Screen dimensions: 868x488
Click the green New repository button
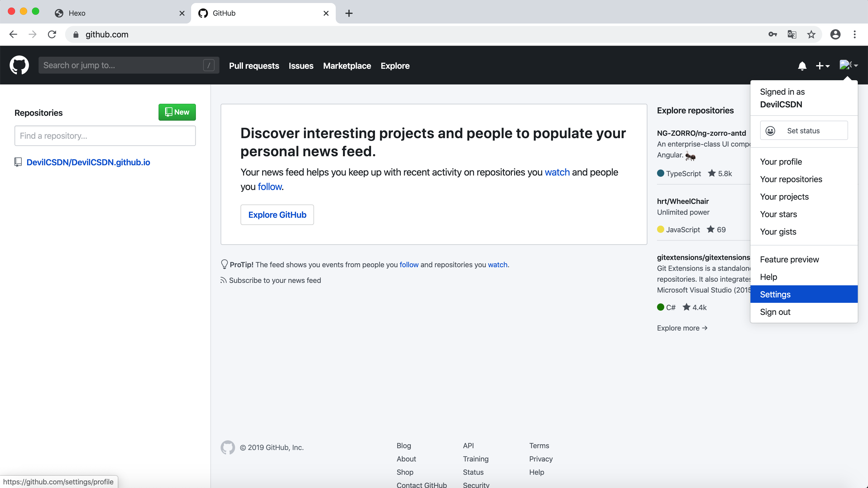coord(177,112)
